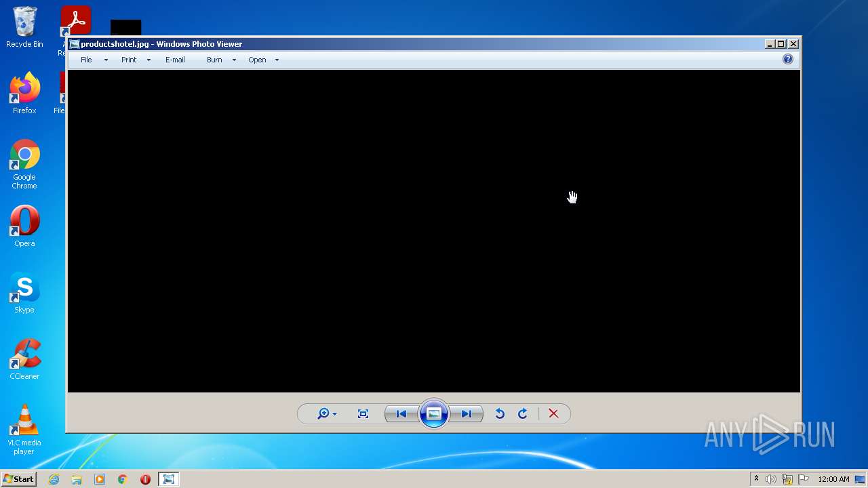Expand the Print dropdown arrow

149,60
